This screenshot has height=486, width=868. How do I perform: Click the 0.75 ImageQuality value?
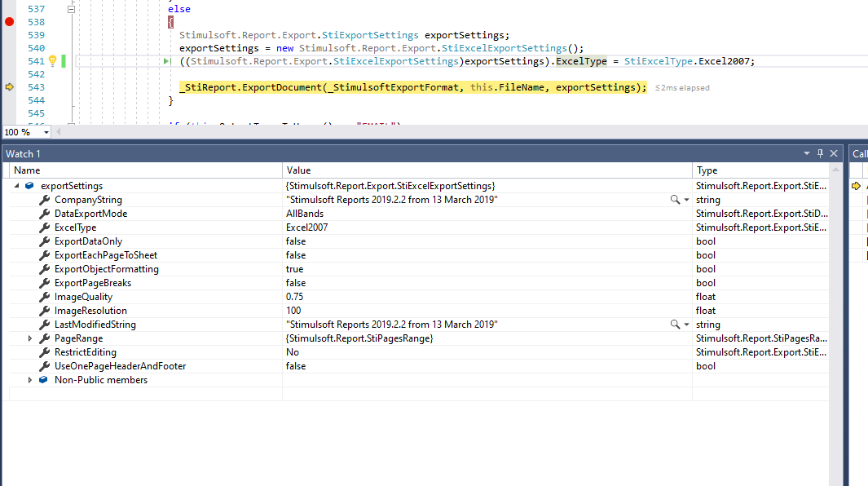click(x=294, y=297)
